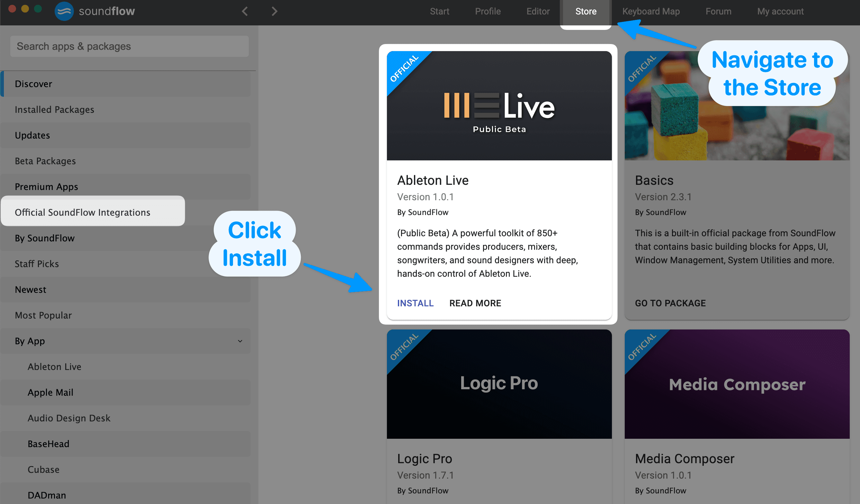
Task: Go forward with the right arrow
Action: pyautogui.click(x=274, y=11)
